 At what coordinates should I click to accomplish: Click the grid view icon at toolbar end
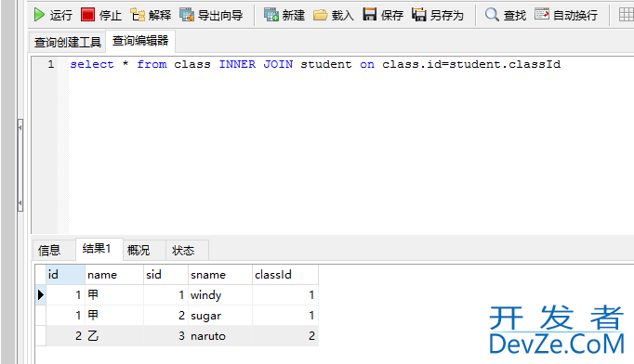626,15
